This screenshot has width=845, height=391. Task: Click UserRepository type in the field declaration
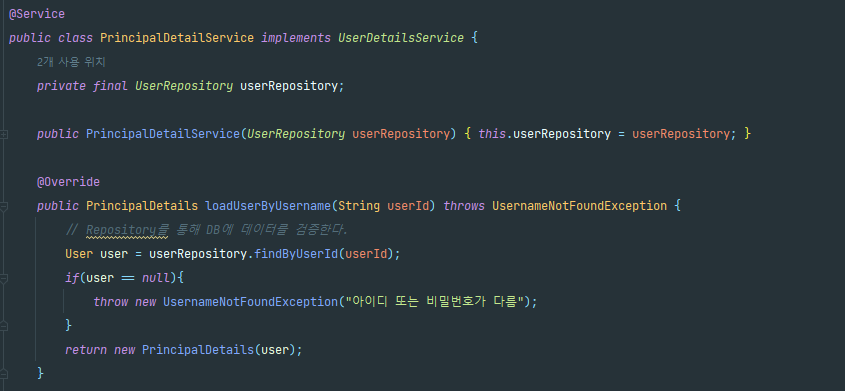tap(184, 86)
